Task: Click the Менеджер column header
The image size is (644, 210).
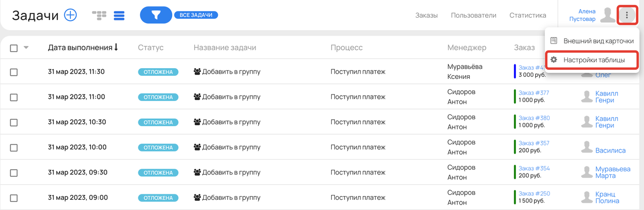Action: tap(467, 47)
